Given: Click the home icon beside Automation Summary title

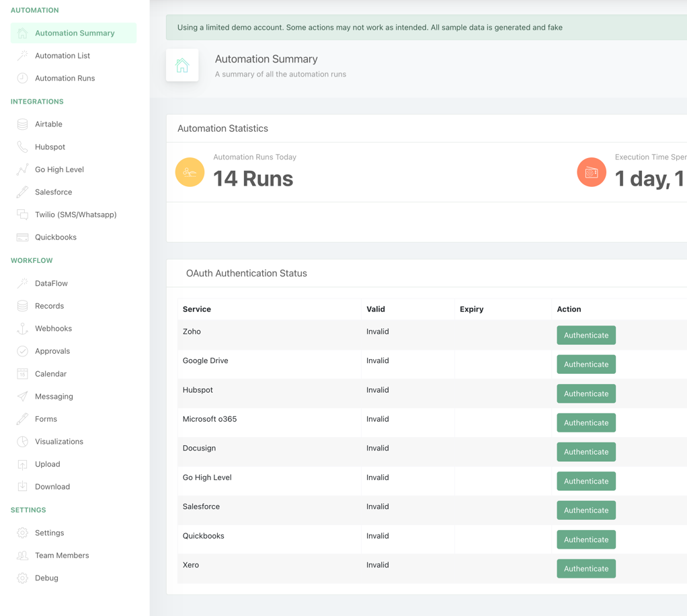Looking at the screenshot, I should click(x=182, y=65).
